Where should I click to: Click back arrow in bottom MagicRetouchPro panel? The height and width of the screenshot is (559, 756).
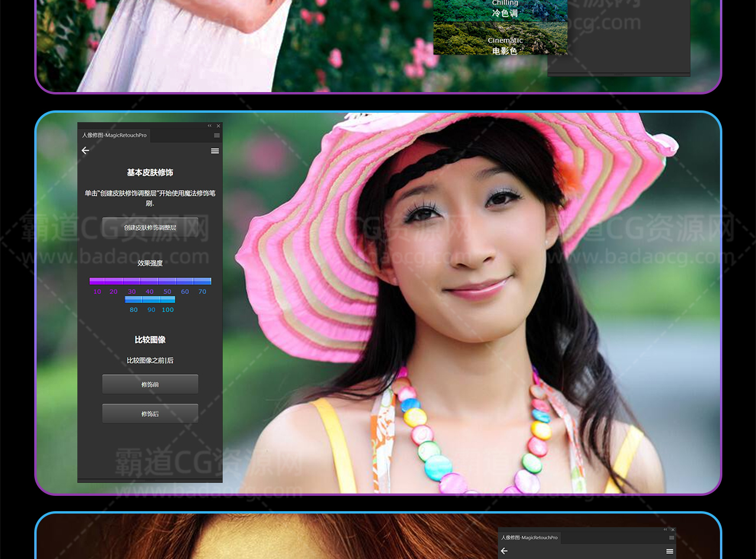(504, 551)
